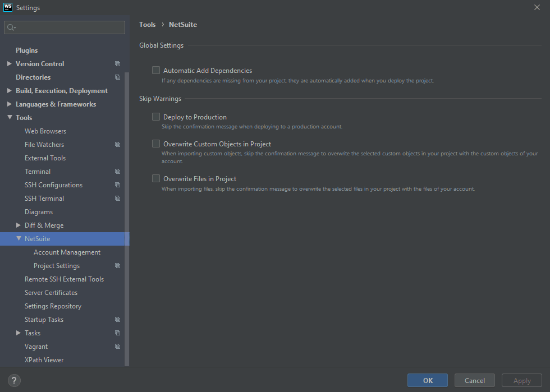Open the Plugins settings page

tap(27, 50)
